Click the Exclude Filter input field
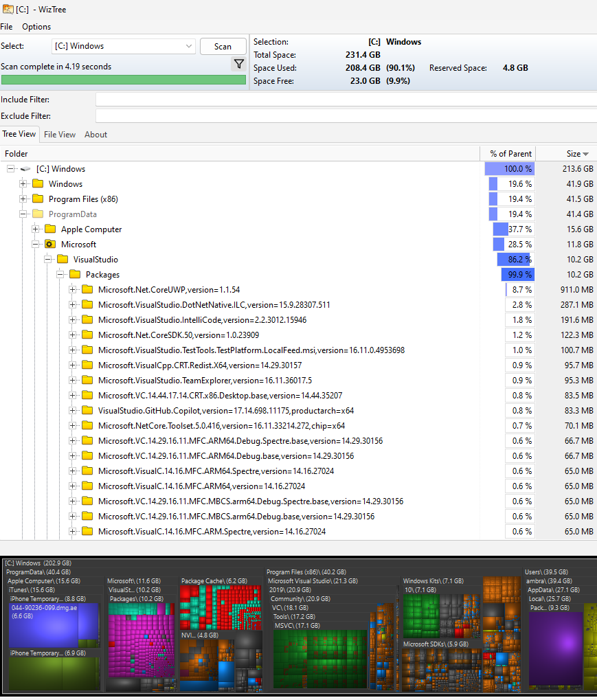Image resolution: width=597 pixels, height=700 pixels. 346,116
